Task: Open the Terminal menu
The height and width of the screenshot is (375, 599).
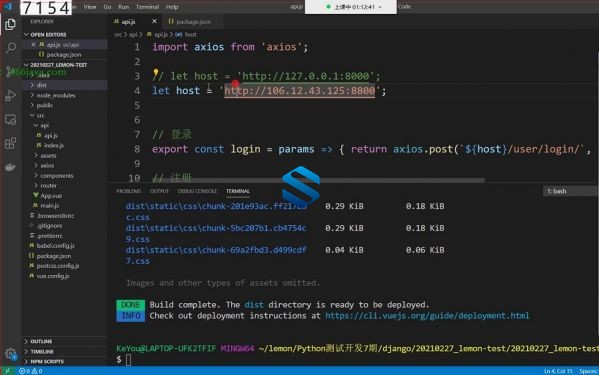Action: tap(147, 7)
